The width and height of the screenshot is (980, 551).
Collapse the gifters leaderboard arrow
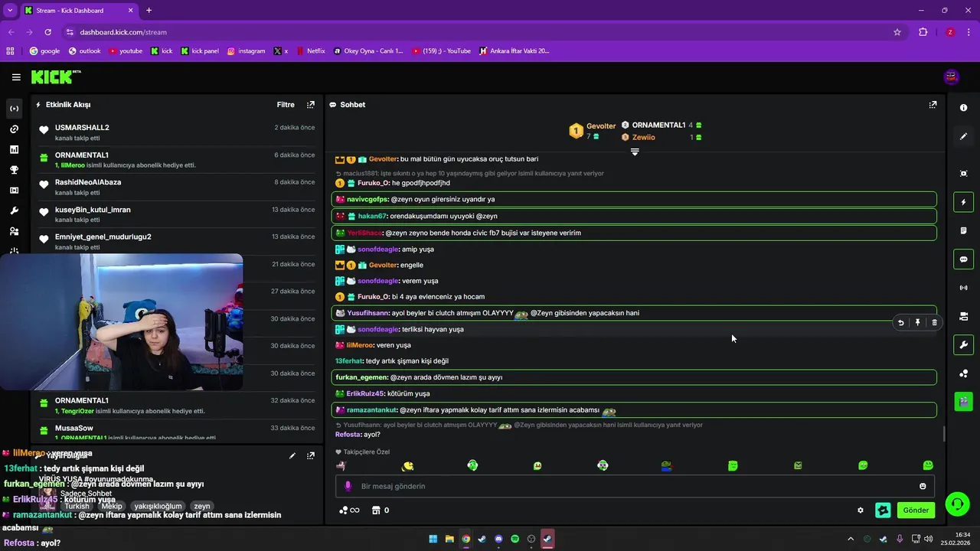pyautogui.click(x=635, y=152)
